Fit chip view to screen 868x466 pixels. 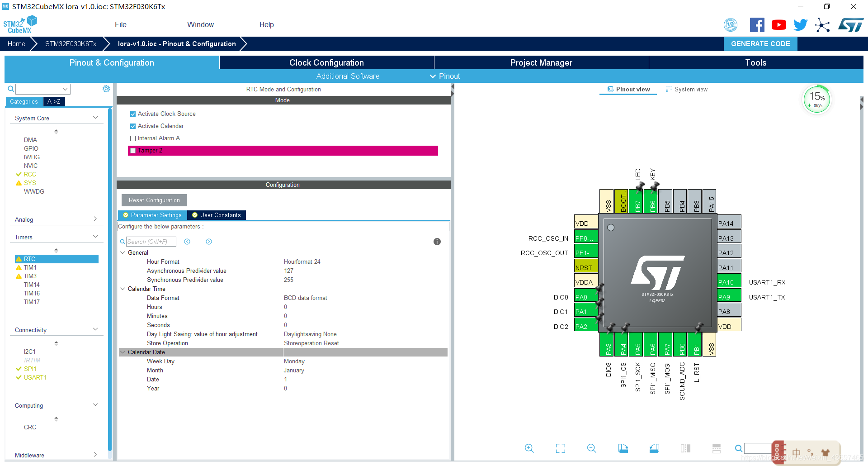point(561,448)
